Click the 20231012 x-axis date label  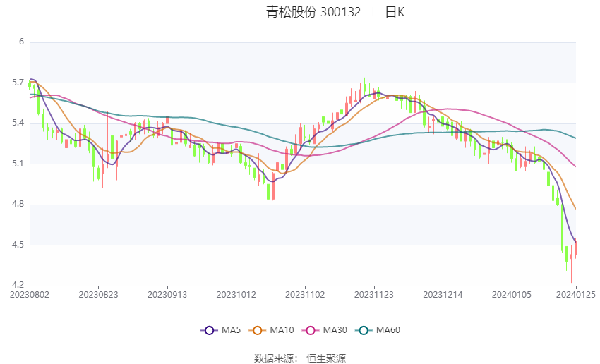pyautogui.click(x=236, y=295)
